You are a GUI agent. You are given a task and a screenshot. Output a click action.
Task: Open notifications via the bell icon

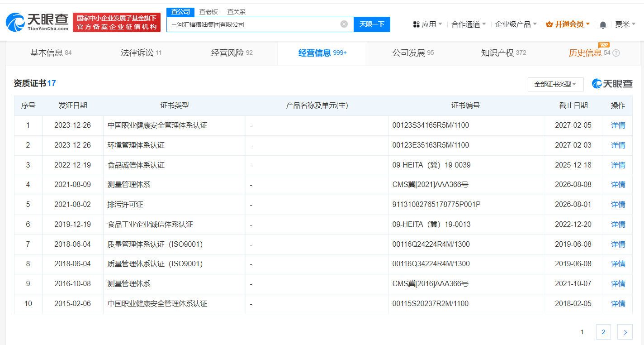click(603, 25)
